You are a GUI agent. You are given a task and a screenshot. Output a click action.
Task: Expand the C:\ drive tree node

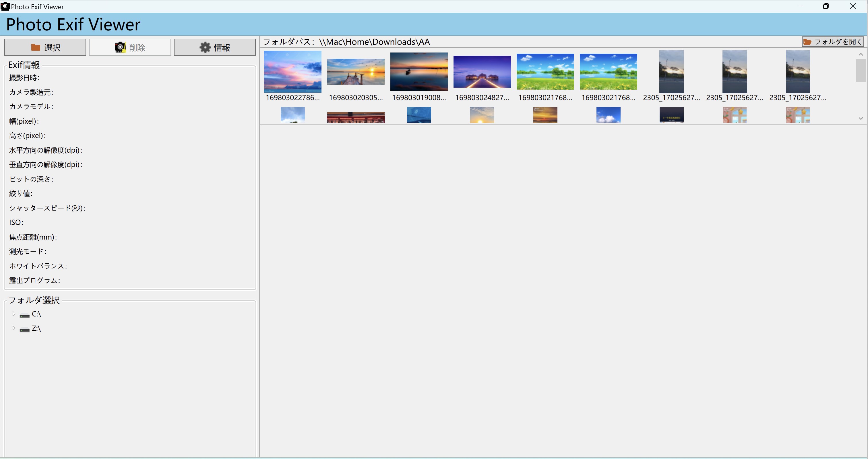click(x=14, y=314)
